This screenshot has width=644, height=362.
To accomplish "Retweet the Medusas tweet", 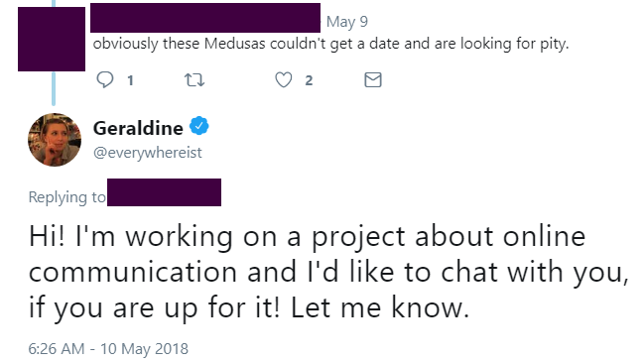I will tap(193, 79).
